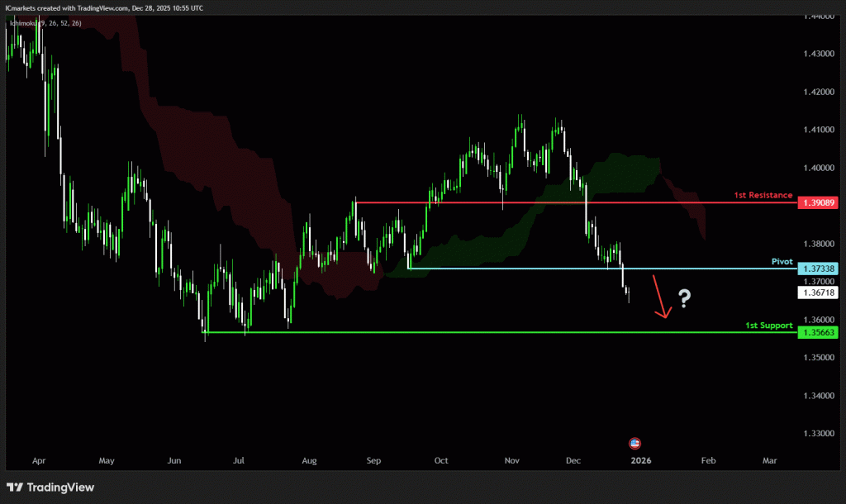Click the white 1.36718 current price tag

point(818,293)
